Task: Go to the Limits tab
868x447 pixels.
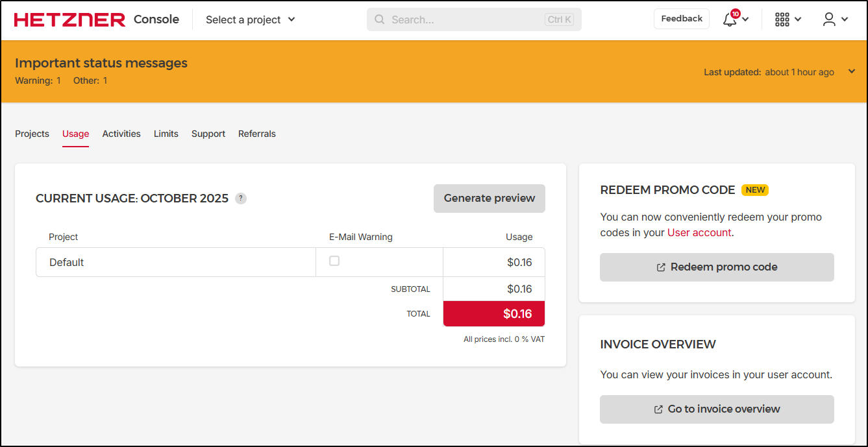Action: [166, 134]
